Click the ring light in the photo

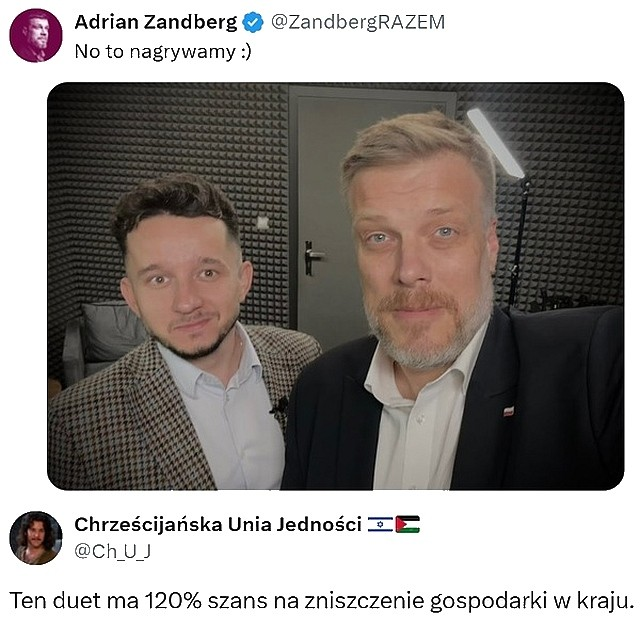(495, 143)
